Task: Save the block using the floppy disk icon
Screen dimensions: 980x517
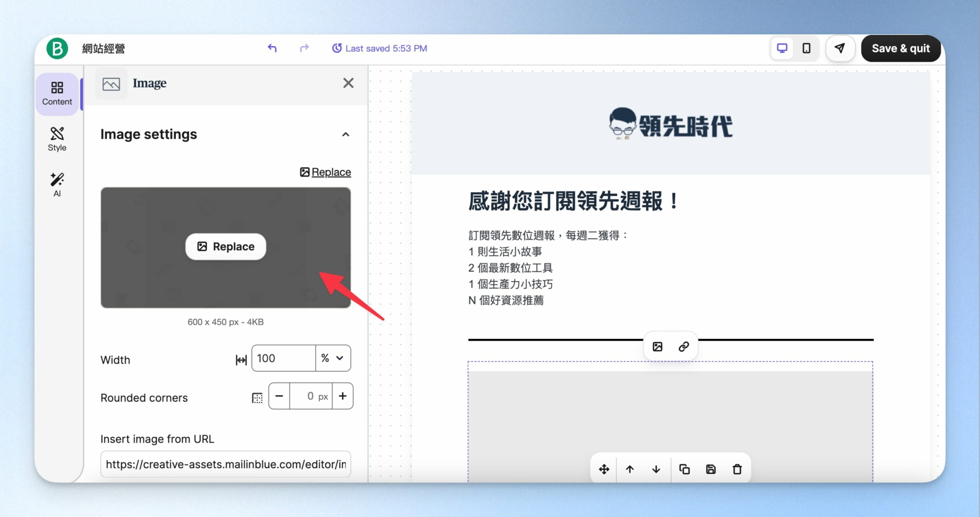Action: click(711, 469)
